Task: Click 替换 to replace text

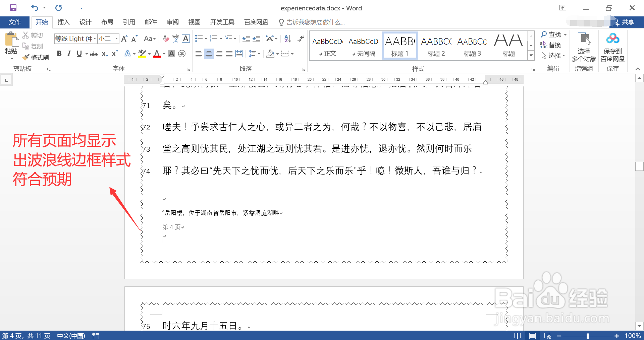Action: pyautogui.click(x=550, y=45)
